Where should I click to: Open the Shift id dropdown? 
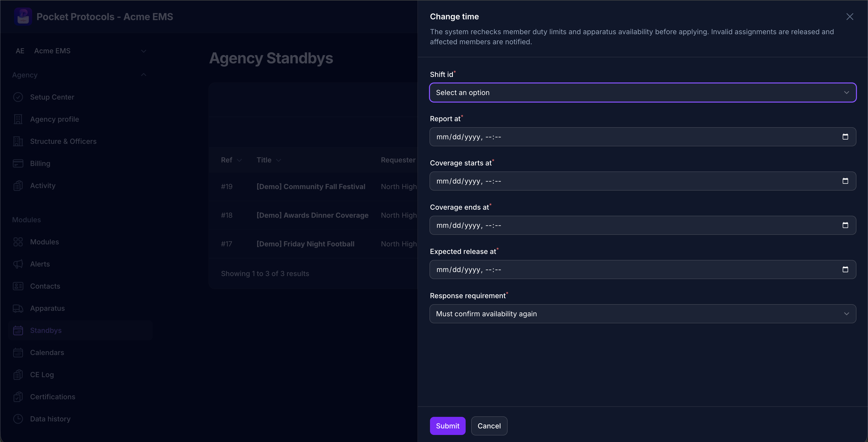[x=642, y=93]
